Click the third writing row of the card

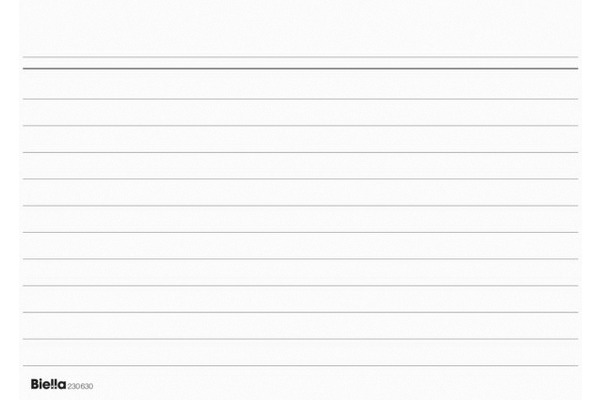[300, 139]
